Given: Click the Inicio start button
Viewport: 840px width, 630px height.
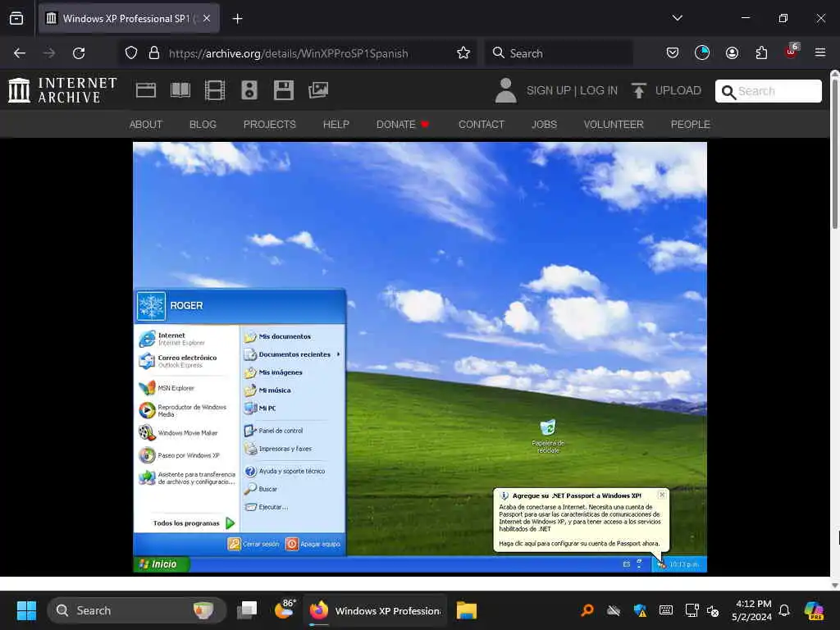Looking at the screenshot, I should click(161, 564).
